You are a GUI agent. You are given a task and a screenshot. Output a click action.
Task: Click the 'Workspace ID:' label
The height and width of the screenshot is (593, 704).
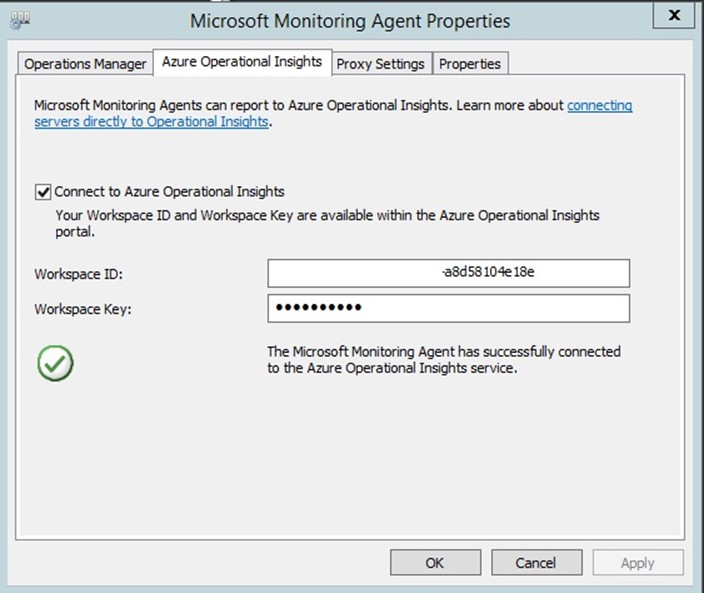click(79, 274)
